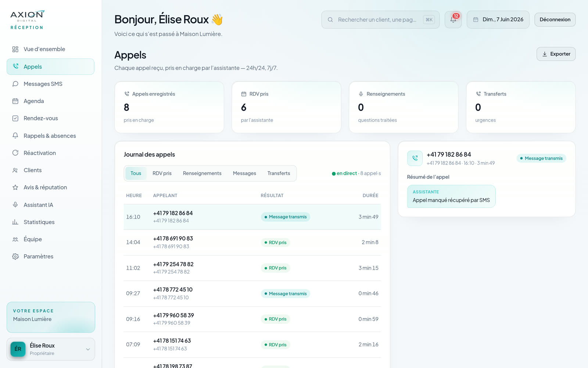
Task: Select the 11:02 call from +41 79 254 78 82
Action: coord(252,268)
